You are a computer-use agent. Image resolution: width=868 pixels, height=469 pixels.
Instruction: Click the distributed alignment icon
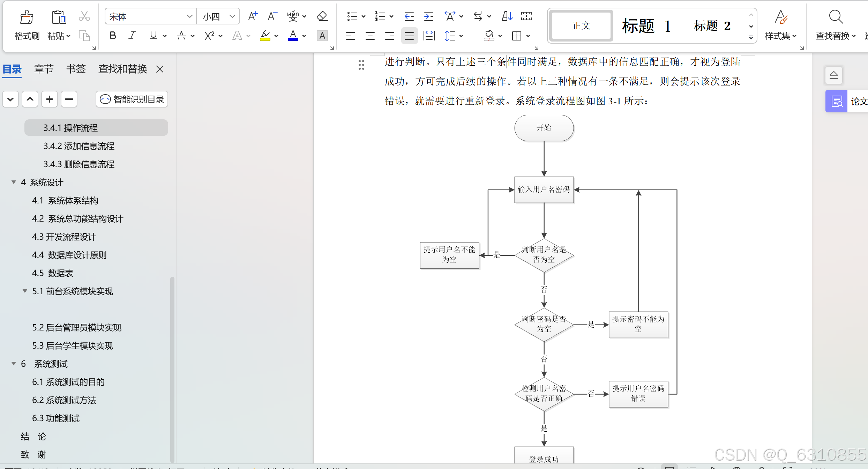429,35
